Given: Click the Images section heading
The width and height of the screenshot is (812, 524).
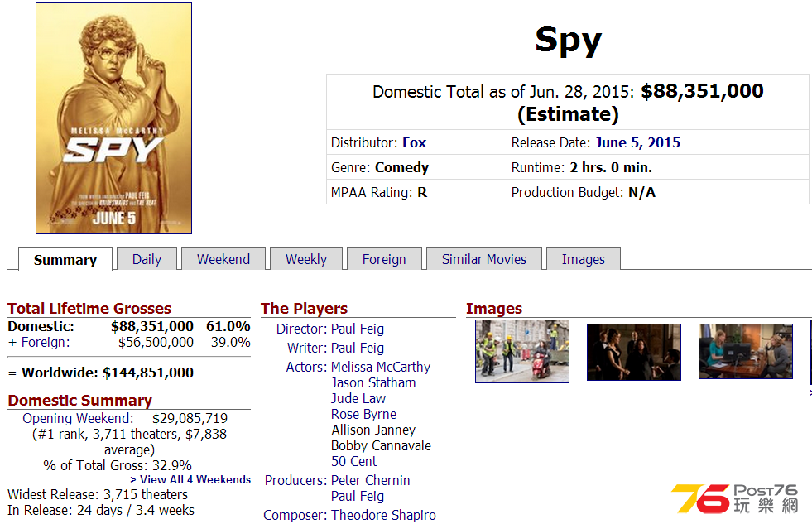Looking at the screenshot, I should click(x=494, y=309).
